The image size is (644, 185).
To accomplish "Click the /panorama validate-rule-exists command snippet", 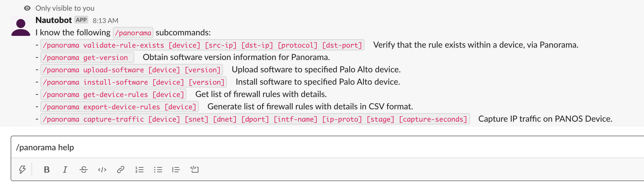I will pyautogui.click(x=202, y=45).
